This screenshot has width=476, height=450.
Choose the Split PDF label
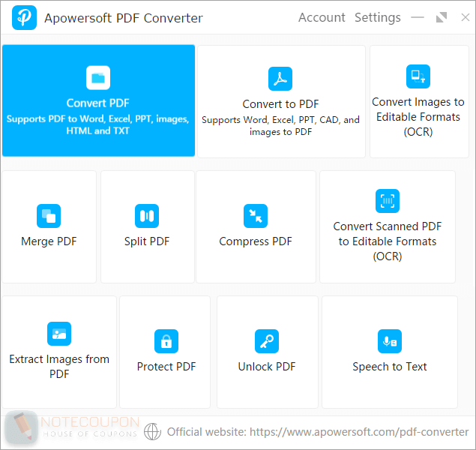click(147, 241)
